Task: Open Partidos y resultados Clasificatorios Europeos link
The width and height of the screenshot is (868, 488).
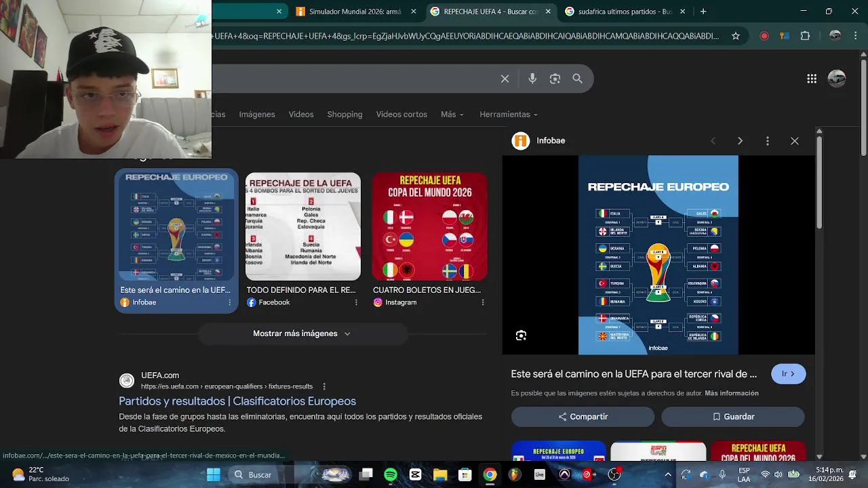Action: pyautogui.click(x=237, y=401)
